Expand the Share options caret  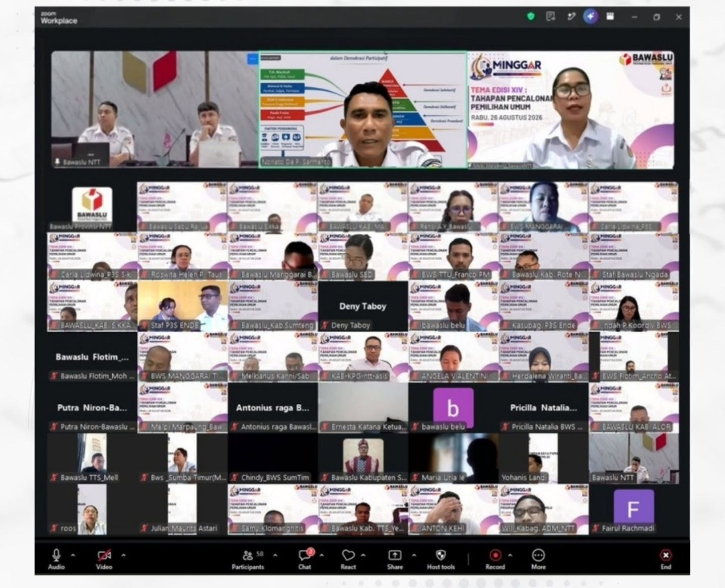(414, 555)
